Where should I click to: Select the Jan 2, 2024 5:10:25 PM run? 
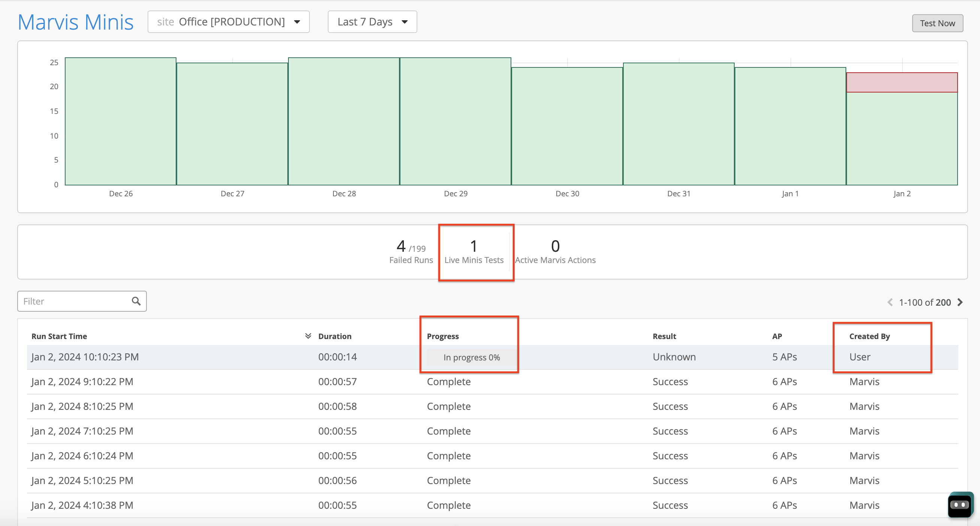coord(492,480)
